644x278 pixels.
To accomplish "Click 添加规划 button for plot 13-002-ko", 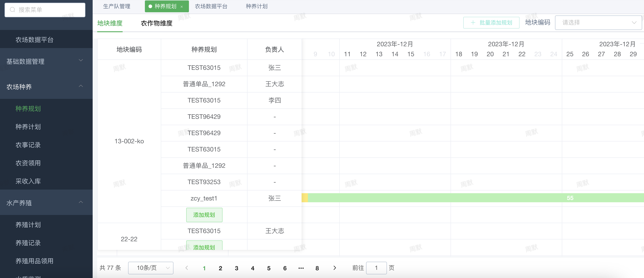I will [204, 215].
